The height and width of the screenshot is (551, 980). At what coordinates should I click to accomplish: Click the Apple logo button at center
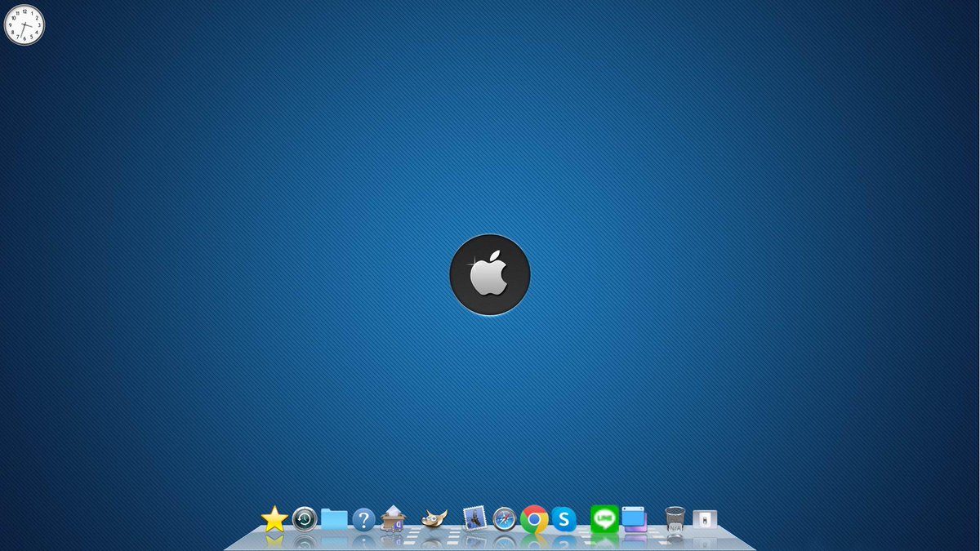490,275
